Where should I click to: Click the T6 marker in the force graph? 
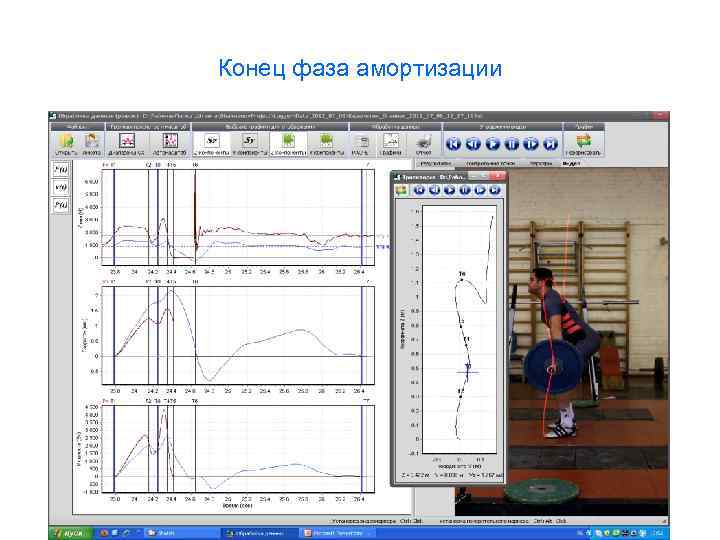(x=195, y=164)
